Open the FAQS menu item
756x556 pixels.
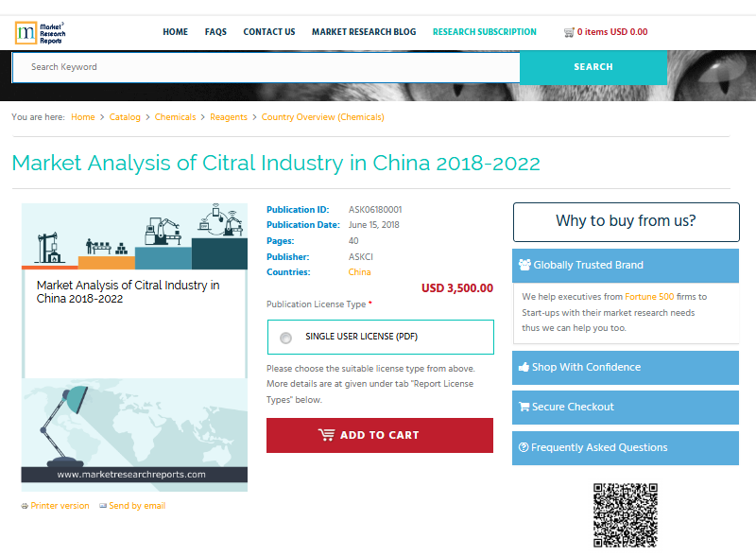[x=215, y=32]
